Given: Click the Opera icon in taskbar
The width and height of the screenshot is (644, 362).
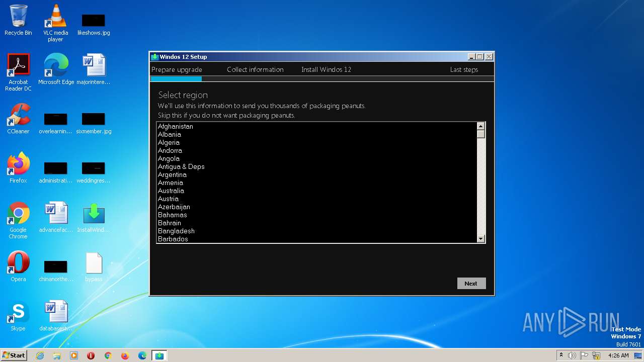Looking at the screenshot, I should tap(91, 355).
